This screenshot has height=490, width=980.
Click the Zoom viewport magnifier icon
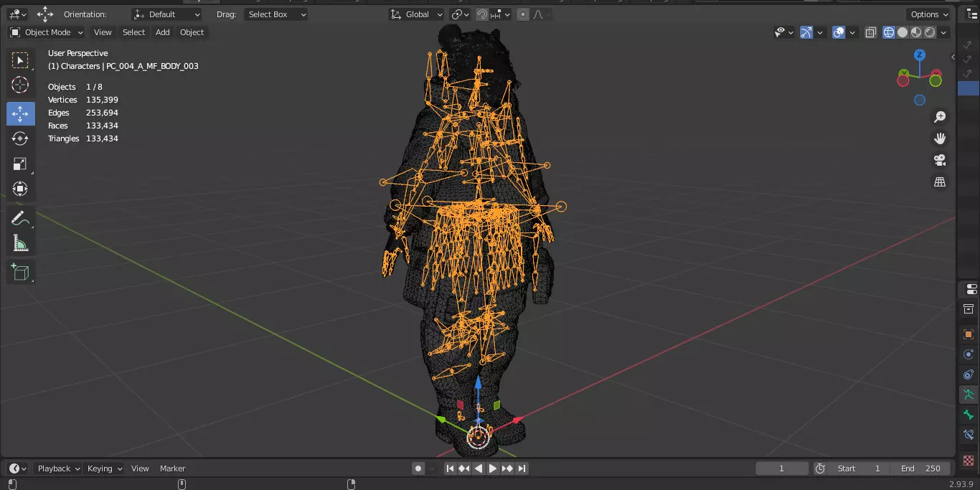point(940,117)
